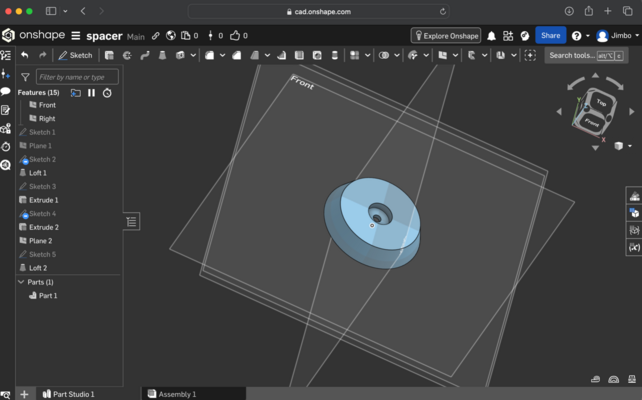
Task: Select the Revolve tool in the toolbar
Action: click(x=127, y=55)
